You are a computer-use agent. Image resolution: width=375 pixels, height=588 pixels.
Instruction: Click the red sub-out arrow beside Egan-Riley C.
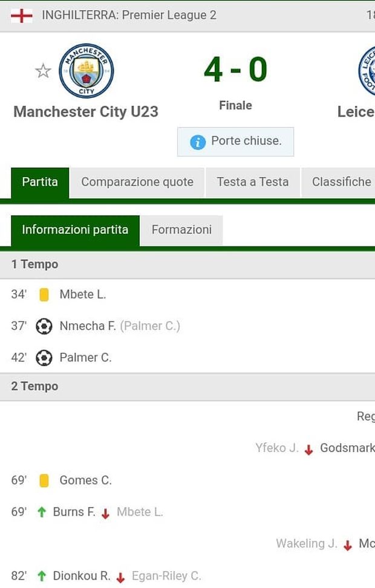point(121,577)
